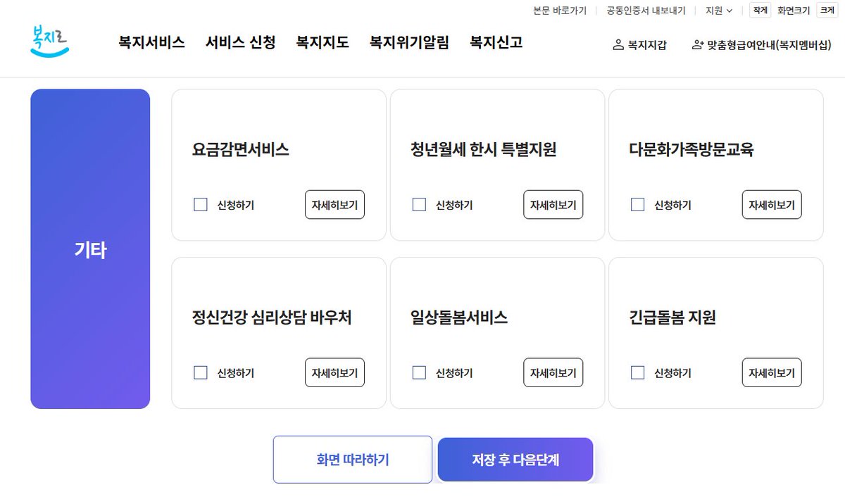Open 복지지갑 wallet icon
This screenshot has height=504, width=845.
(618, 45)
